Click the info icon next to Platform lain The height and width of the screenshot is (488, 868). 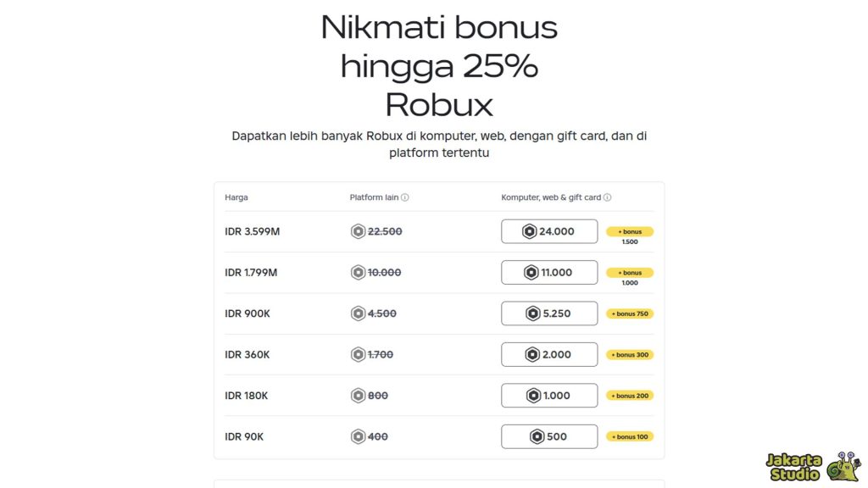coord(405,197)
